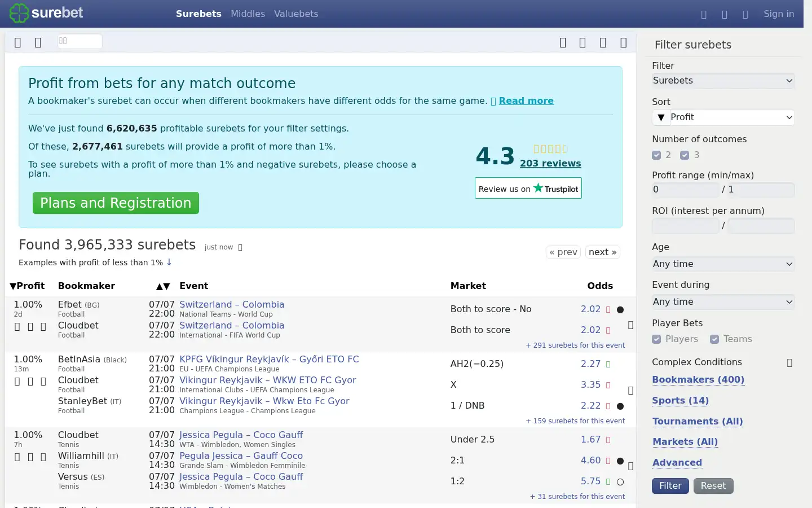Switch to the Middles tab
This screenshot has height=508, width=812.
tap(248, 14)
